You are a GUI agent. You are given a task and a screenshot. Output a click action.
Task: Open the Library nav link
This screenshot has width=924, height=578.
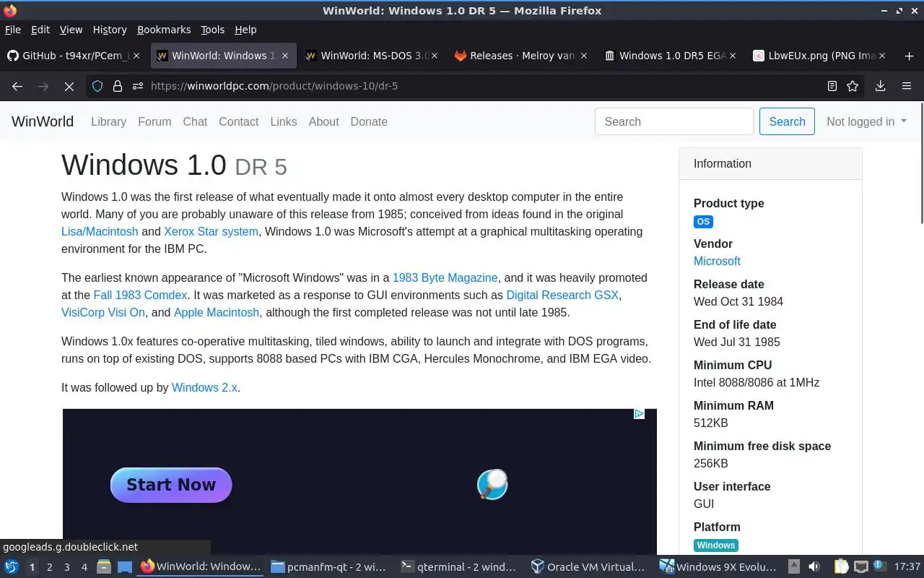[x=108, y=121]
